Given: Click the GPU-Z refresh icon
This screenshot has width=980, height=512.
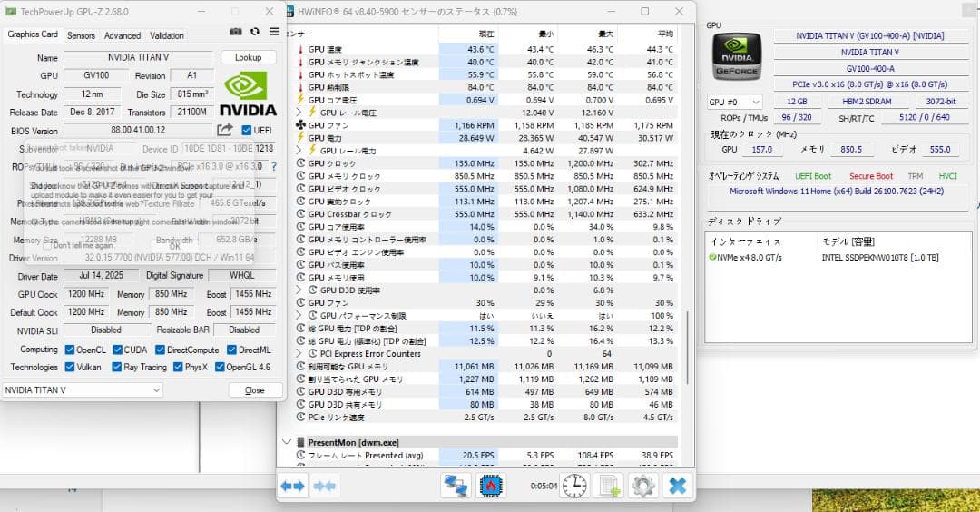Looking at the screenshot, I should point(255,31).
